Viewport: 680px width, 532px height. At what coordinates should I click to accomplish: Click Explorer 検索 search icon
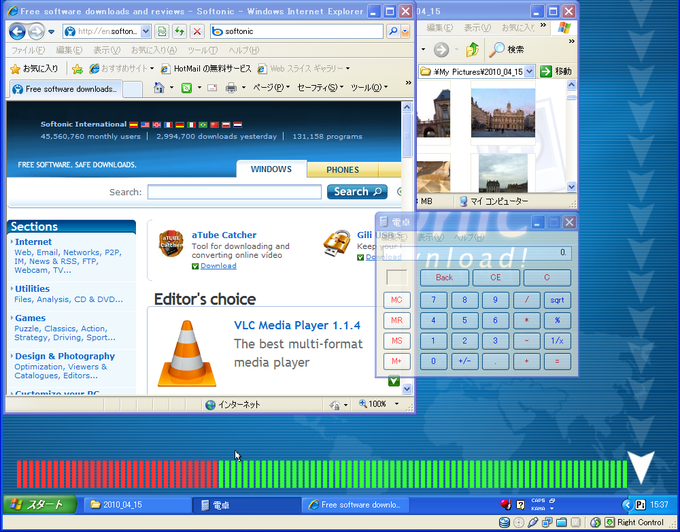(506, 49)
